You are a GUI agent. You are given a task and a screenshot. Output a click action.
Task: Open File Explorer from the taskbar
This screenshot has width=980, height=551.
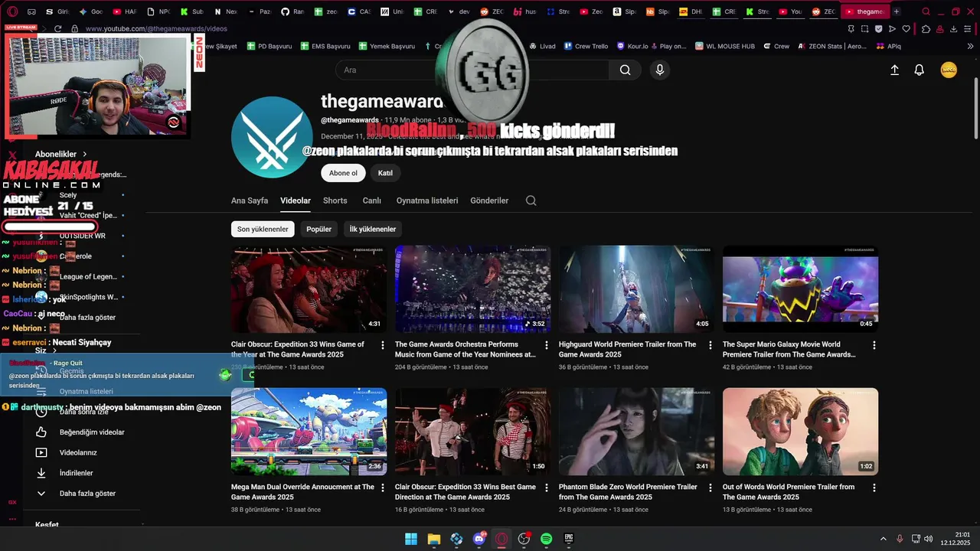pyautogui.click(x=433, y=539)
